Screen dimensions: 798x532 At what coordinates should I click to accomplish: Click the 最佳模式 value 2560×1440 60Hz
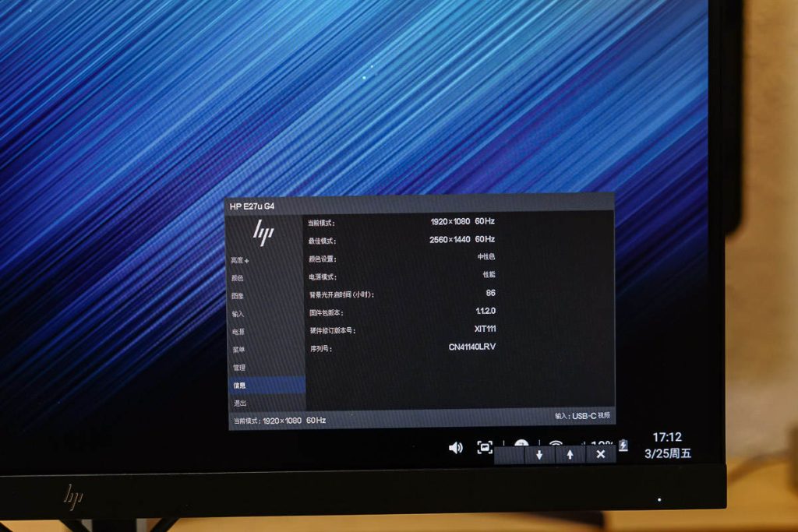[462, 239]
